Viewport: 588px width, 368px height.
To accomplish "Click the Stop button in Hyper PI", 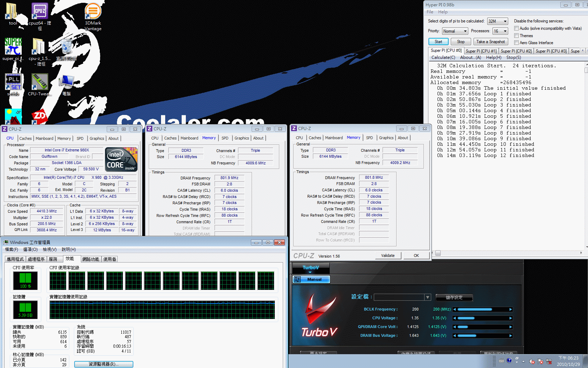I will (x=461, y=42).
